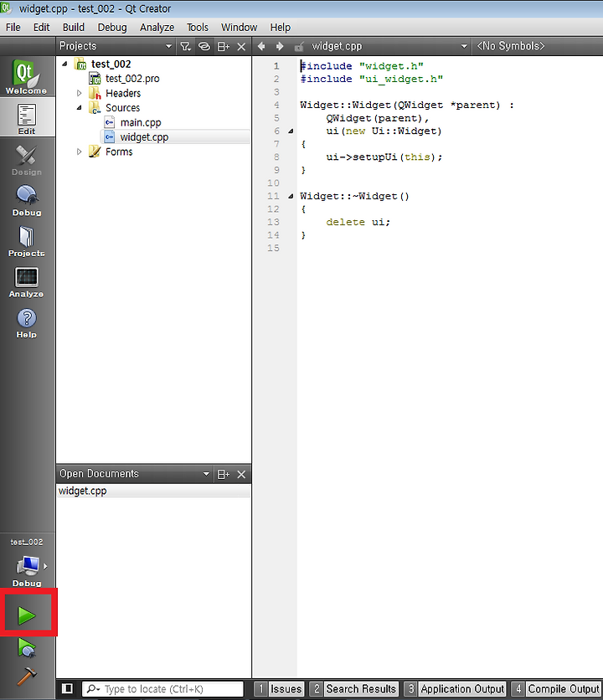Screen dimensions: 603x700
Task: Select widget.cpp in Sources tree
Action: pos(144,137)
